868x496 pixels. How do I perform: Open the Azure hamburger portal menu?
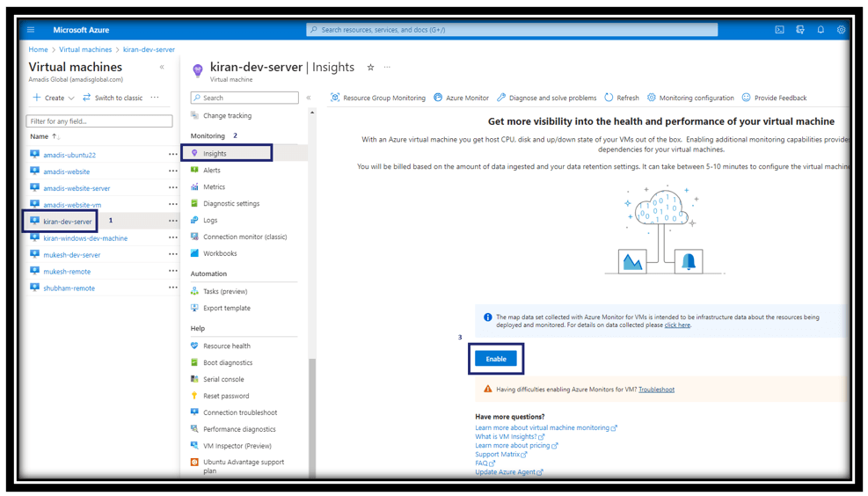31,30
